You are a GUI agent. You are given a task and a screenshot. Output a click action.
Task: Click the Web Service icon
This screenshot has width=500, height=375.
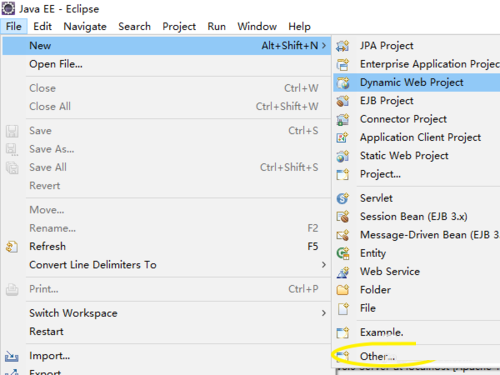click(343, 272)
